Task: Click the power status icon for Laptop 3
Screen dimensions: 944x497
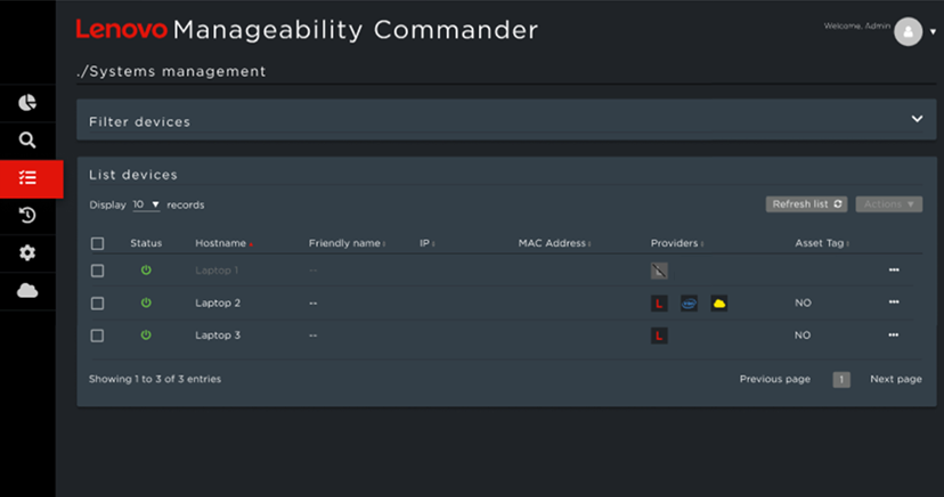Action: [146, 335]
